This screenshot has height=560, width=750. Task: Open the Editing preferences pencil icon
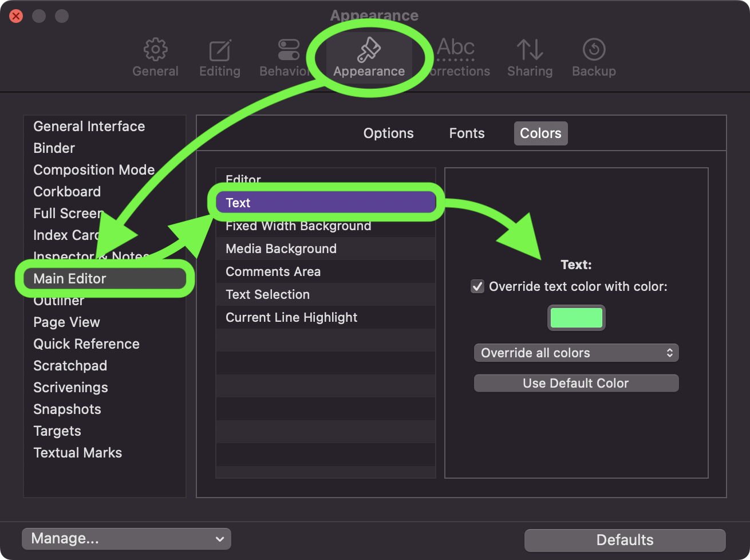220,50
